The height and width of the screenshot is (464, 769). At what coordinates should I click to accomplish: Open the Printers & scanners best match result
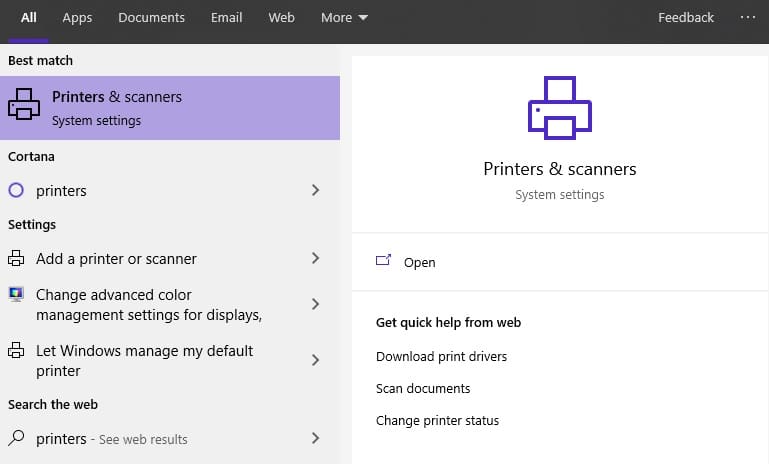170,108
